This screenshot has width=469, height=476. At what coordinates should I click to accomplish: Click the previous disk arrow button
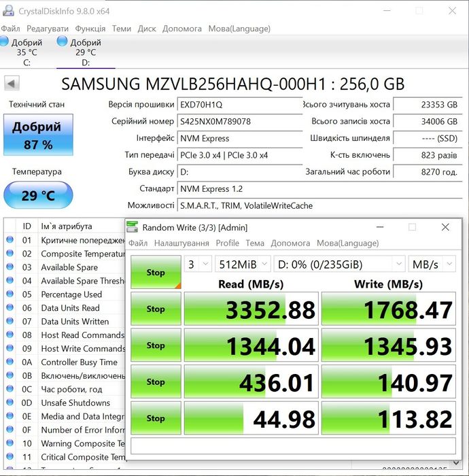(12, 84)
